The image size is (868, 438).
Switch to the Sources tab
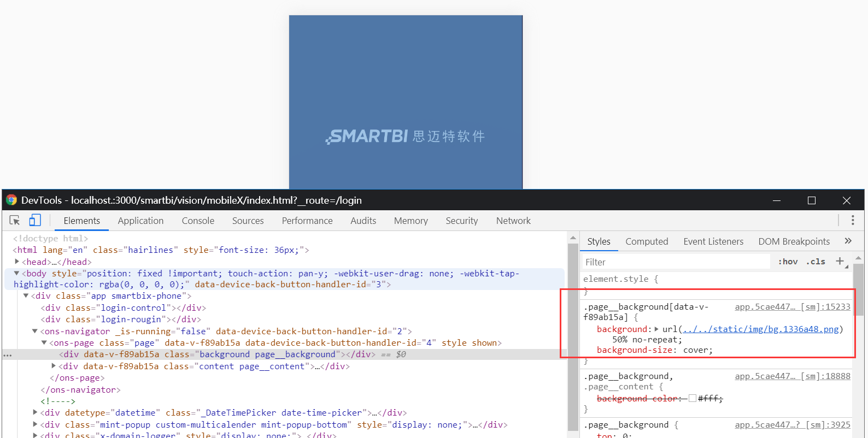[248, 221]
